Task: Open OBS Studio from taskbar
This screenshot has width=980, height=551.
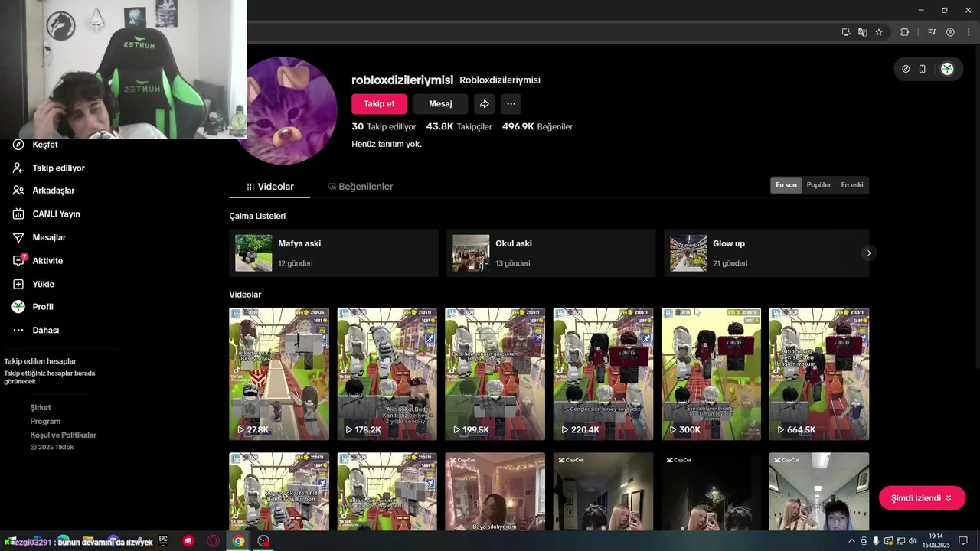Action: pyautogui.click(x=264, y=541)
